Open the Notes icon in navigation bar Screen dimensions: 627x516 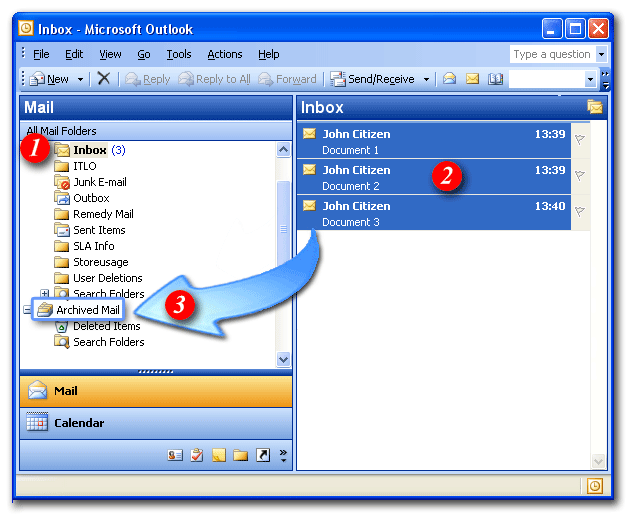(x=219, y=455)
